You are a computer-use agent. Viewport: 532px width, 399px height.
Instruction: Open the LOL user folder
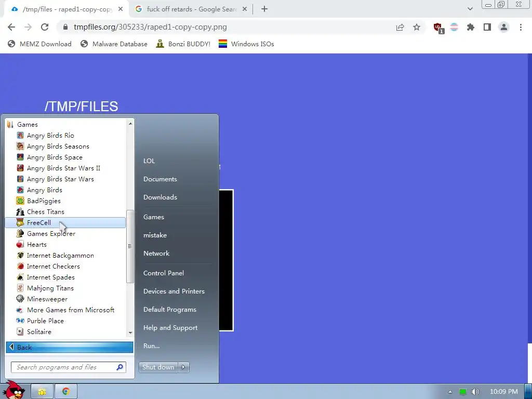(149, 161)
